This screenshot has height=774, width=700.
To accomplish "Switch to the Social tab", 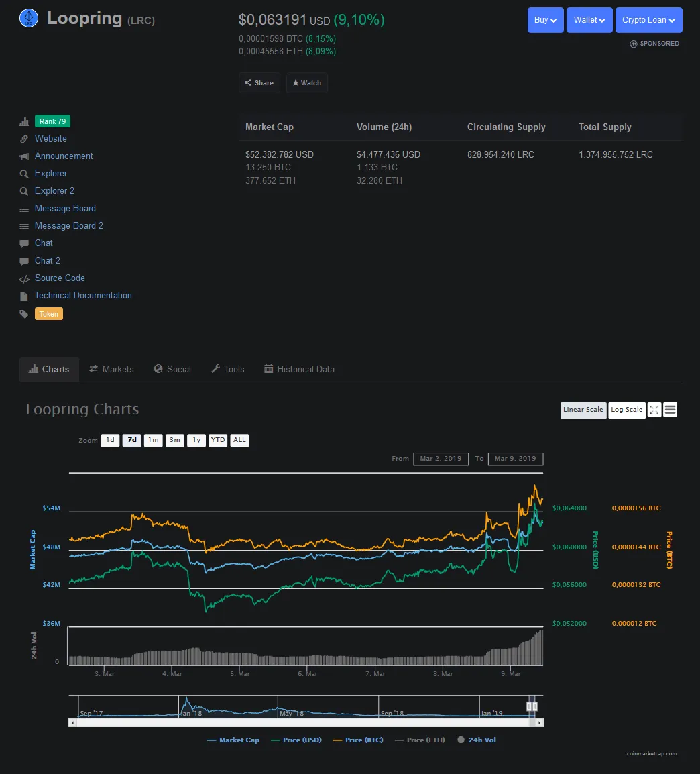I will click(173, 370).
